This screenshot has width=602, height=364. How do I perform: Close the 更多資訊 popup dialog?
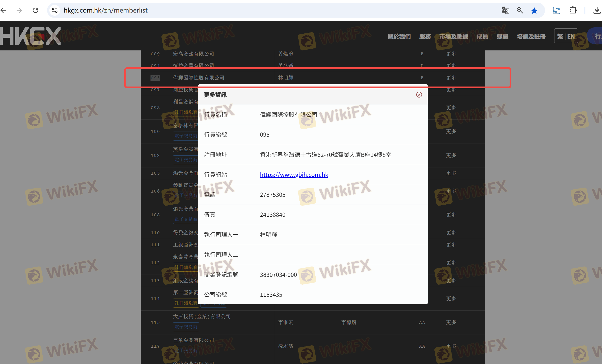coord(419,95)
